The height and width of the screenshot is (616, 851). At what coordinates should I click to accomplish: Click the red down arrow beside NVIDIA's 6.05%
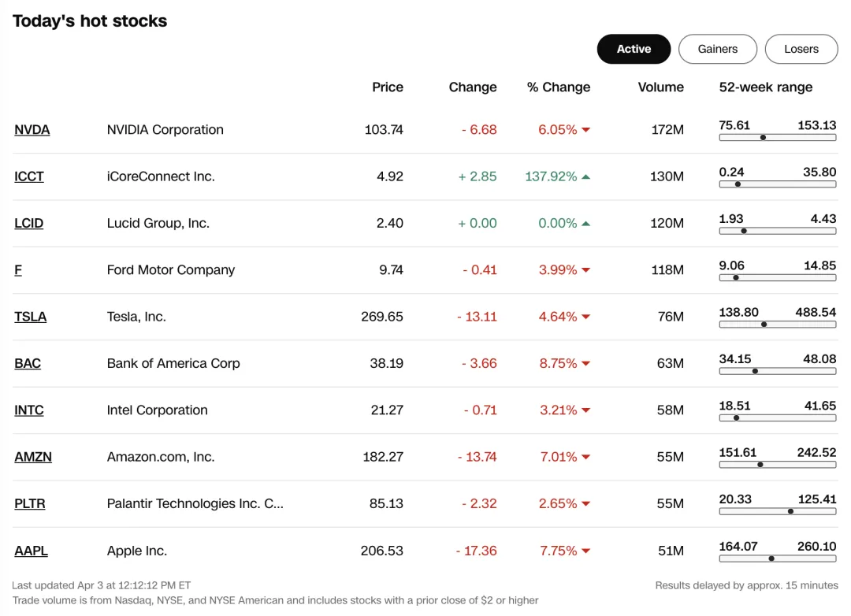[x=585, y=130]
